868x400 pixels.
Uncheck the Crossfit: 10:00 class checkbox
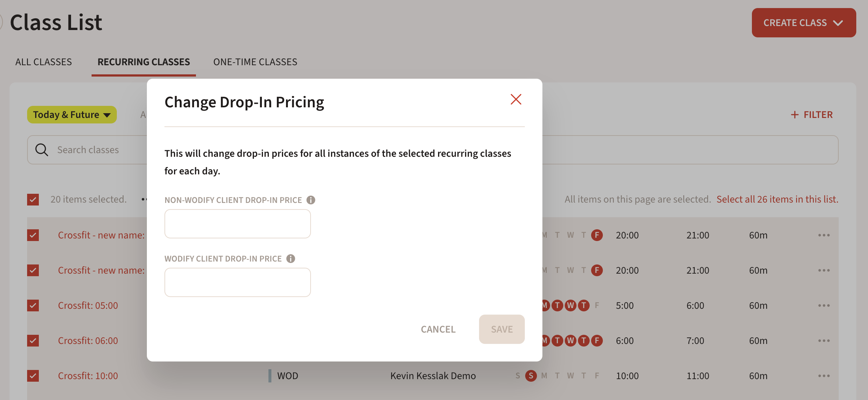tap(33, 376)
